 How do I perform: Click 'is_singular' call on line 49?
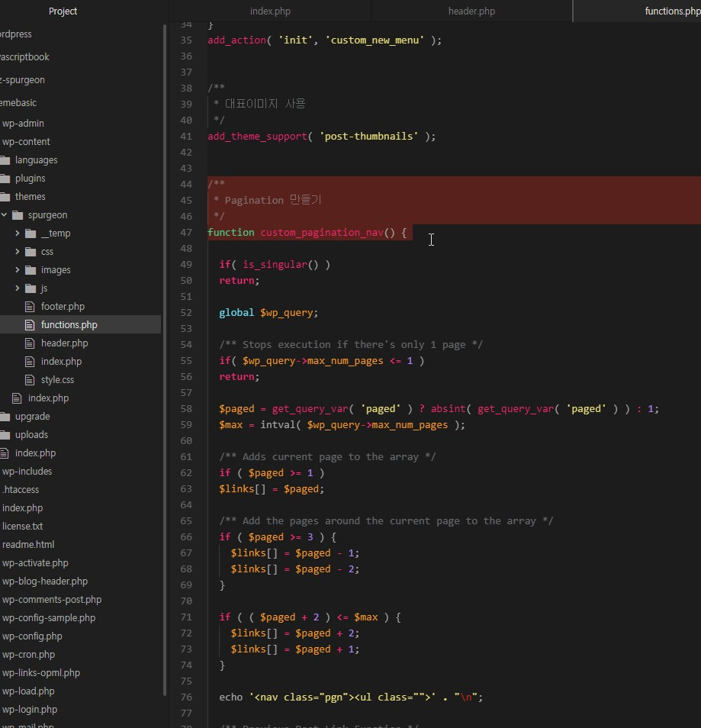(x=275, y=265)
